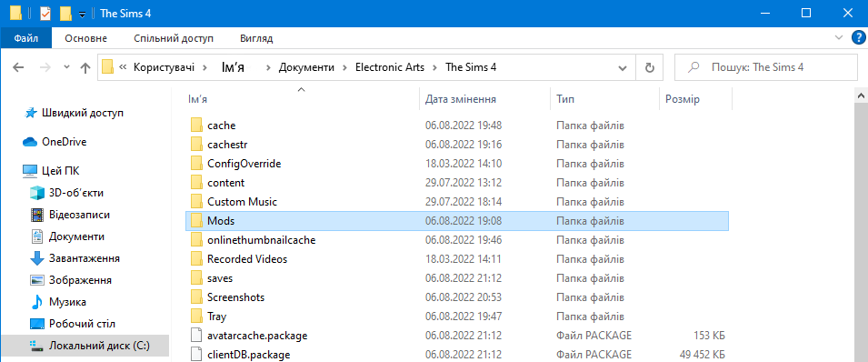868x362 pixels.
Task: Select the cachestr folder icon
Action: point(196,145)
